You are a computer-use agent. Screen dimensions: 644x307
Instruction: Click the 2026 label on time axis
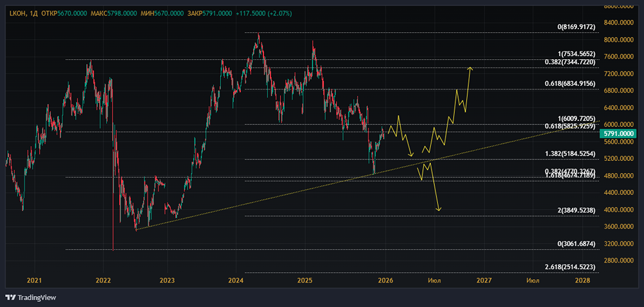coord(386,280)
